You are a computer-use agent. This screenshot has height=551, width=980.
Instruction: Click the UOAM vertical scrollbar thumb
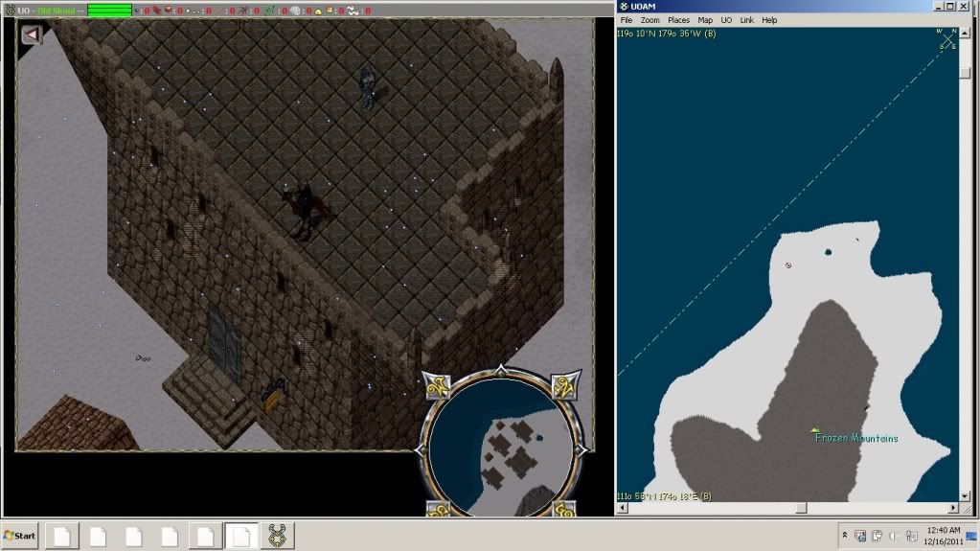(x=965, y=73)
